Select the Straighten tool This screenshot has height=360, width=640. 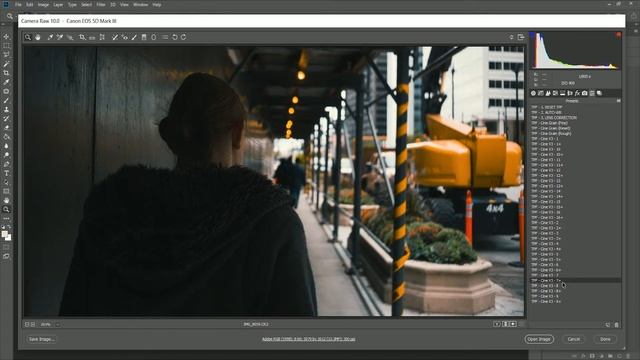92,37
